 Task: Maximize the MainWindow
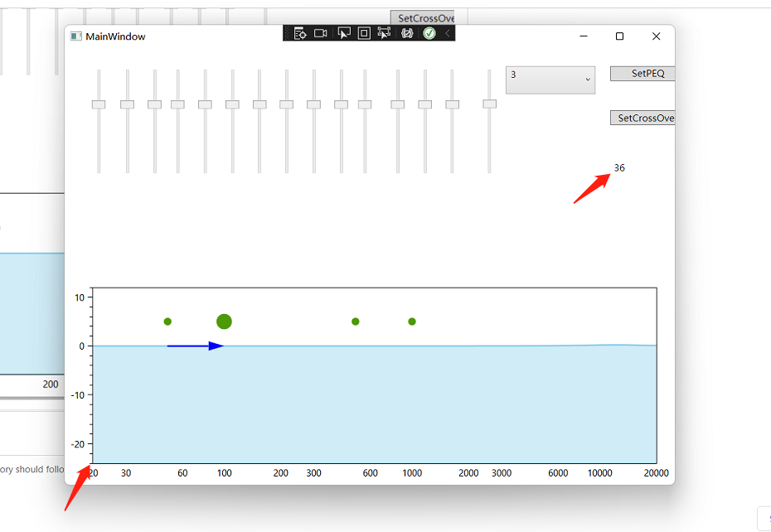pos(619,36)
